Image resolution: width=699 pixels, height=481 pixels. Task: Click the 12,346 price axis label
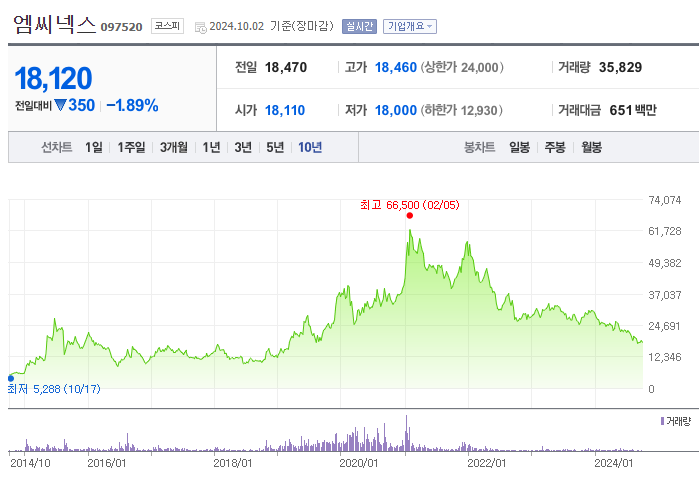(x=665, y=357)
